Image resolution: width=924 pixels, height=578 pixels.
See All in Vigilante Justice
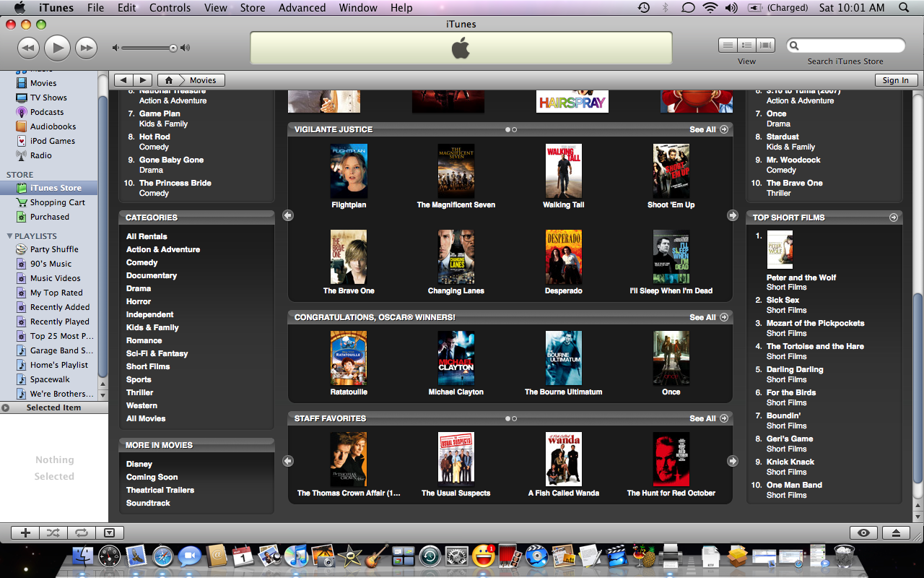(709, 129)
